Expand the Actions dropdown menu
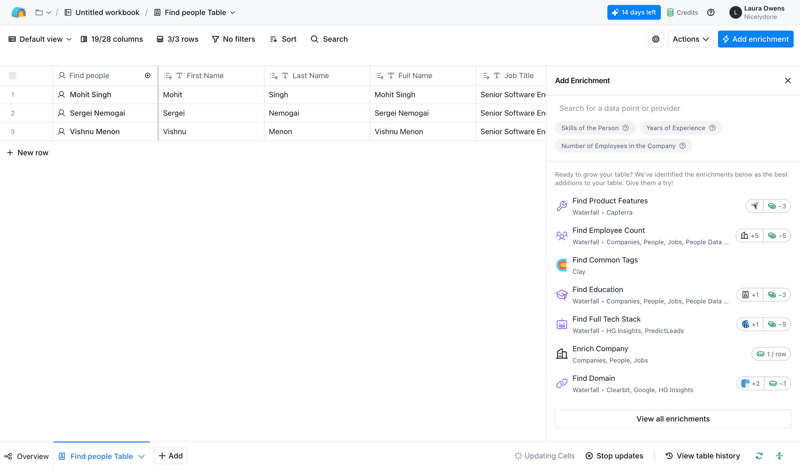The height and width of the screenshot is (470, 800). pyautogui.click(x=690, y=39)
